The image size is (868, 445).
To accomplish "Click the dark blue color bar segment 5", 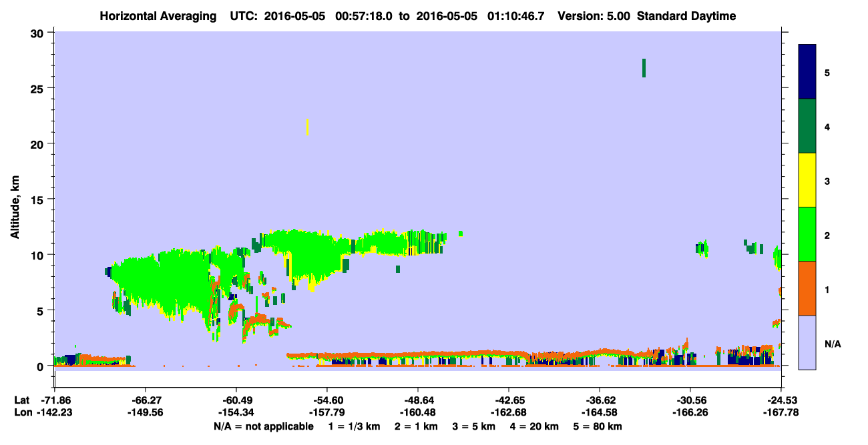I will [x=807, y=72].
